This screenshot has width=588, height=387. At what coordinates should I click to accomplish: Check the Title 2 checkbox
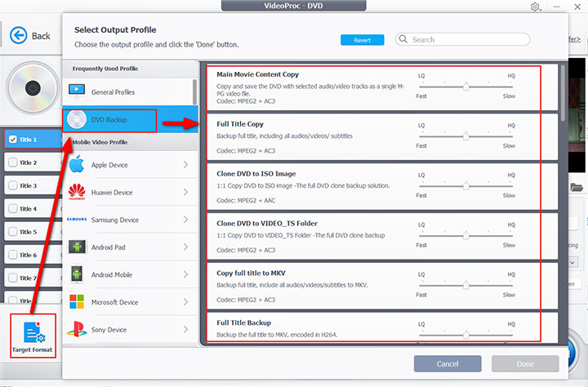tap(13, 162)
